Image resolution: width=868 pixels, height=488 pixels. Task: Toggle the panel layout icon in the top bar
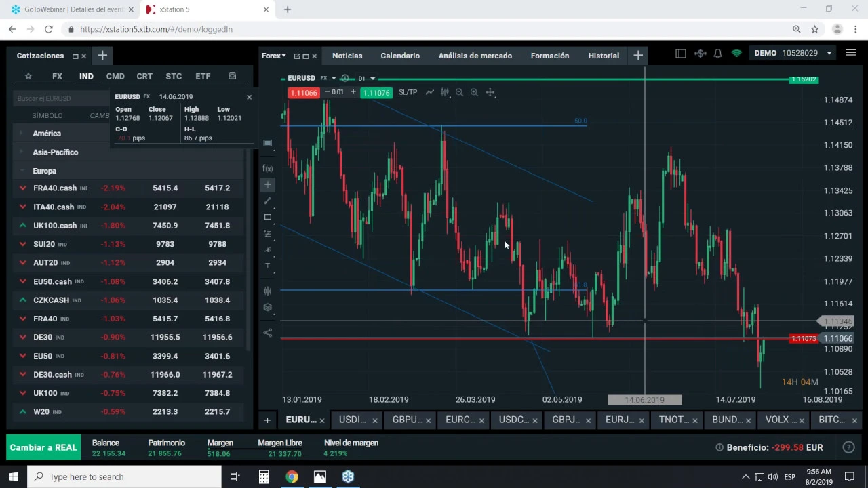click(681, 54)
